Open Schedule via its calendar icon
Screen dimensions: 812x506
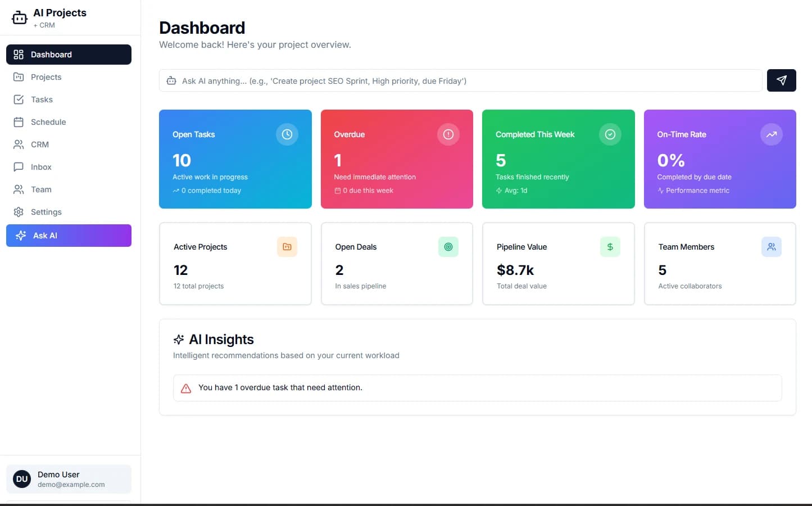point(18,122)
